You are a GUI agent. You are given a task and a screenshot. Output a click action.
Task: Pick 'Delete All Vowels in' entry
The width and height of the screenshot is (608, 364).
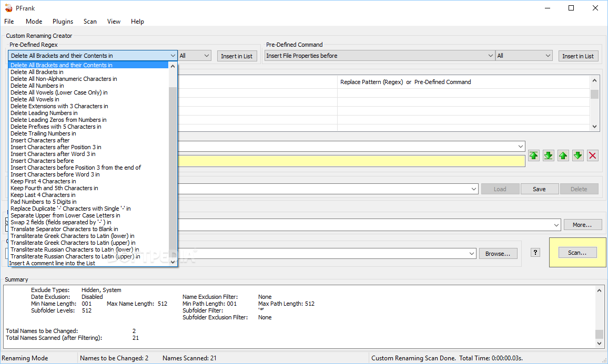point(88,99)
